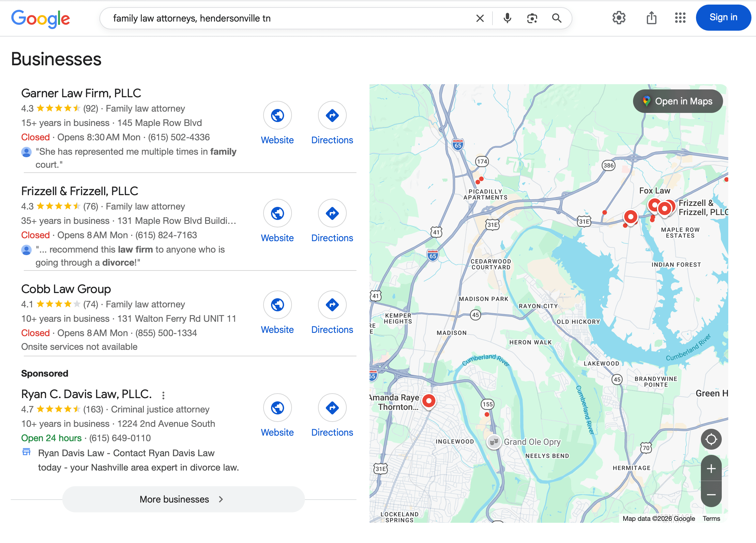Click the Amanda Raye Thornton map pin

pos(429,401)
